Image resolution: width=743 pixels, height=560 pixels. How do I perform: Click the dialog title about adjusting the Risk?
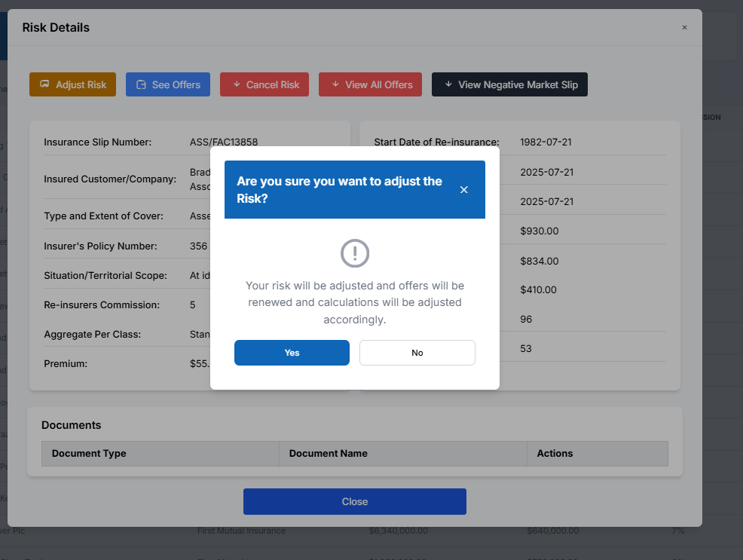click(x=340, y=190)
